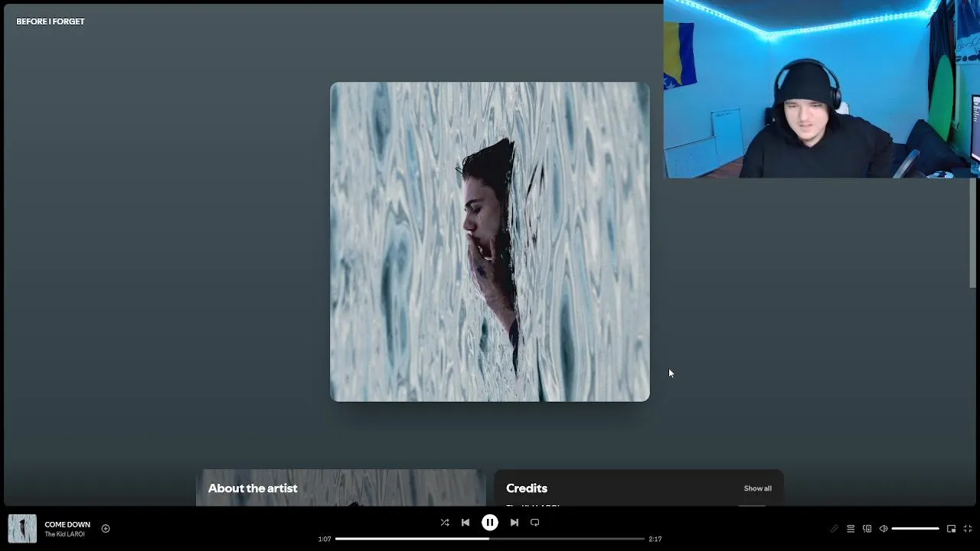Mute the volume speaker icon

884,529
